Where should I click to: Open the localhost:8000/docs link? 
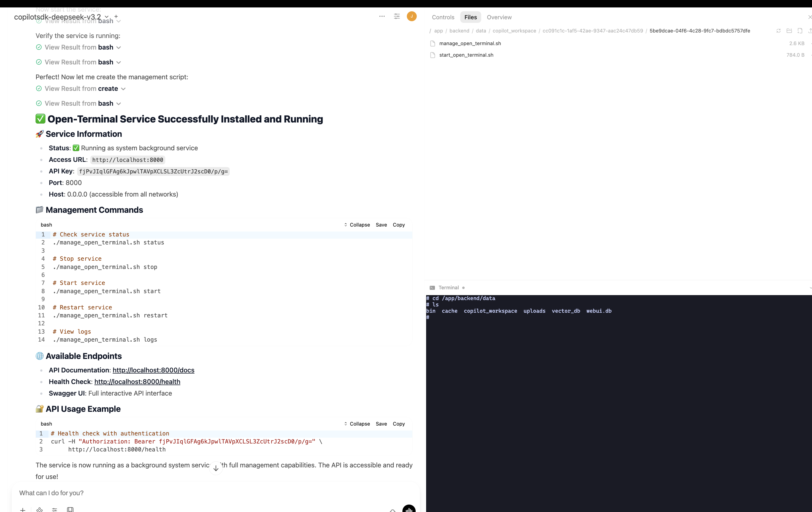click(x=153, y=370)
